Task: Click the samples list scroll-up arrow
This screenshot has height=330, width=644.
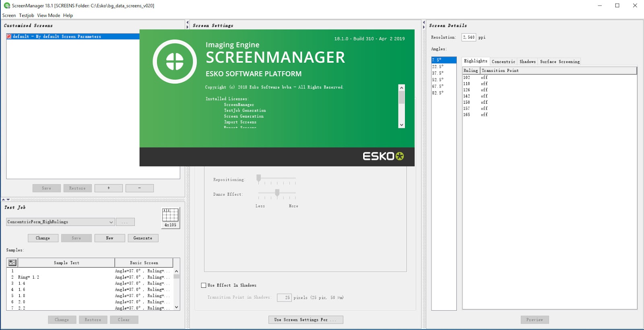Action: click(x=176, y=271)
